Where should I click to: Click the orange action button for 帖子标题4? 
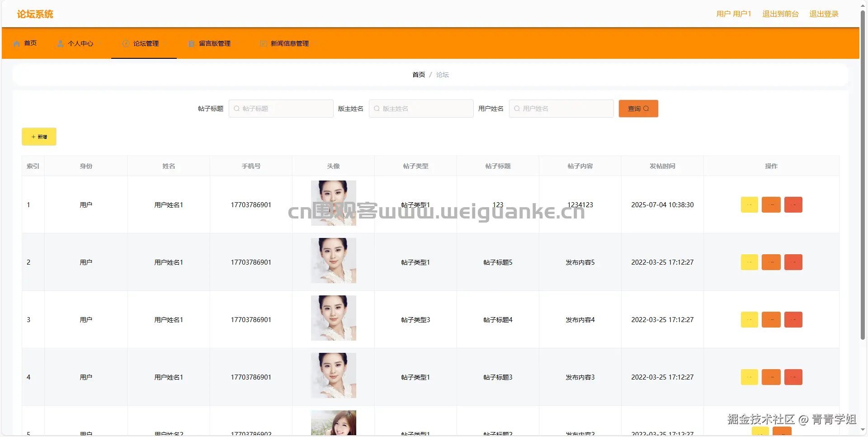click(771, 320)
